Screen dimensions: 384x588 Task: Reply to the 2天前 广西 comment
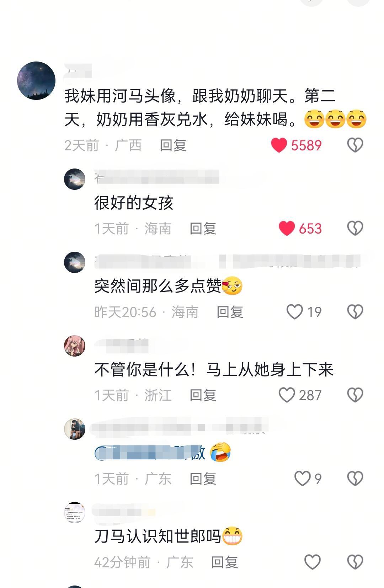point(173,145)
